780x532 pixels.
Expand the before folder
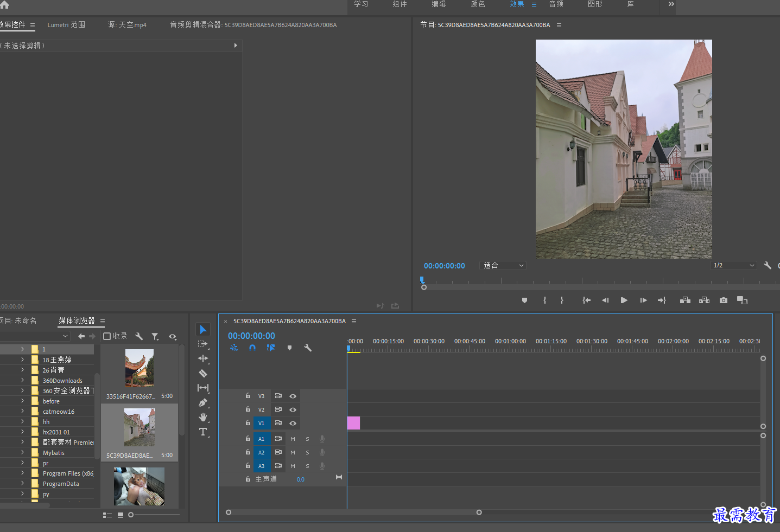[x=22, y=401]
